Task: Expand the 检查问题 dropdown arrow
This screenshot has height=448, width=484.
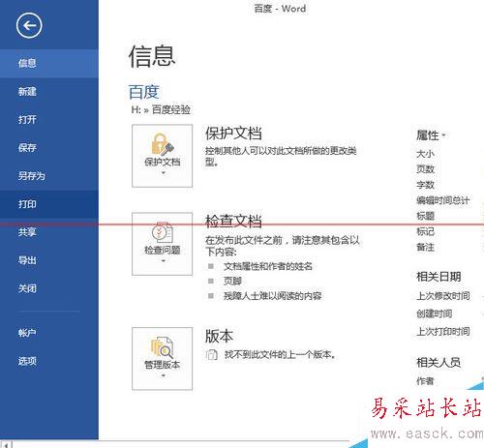Action: 164,261
